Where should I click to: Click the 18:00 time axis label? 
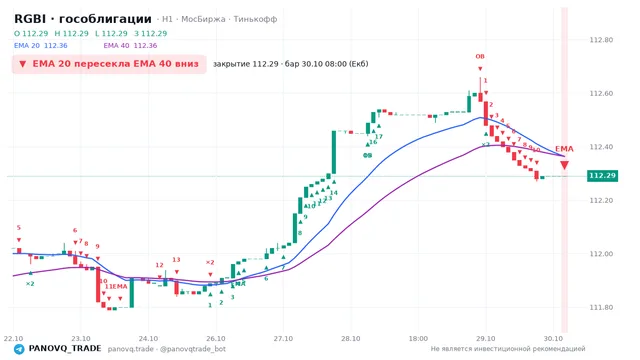(x=418, y=339)
